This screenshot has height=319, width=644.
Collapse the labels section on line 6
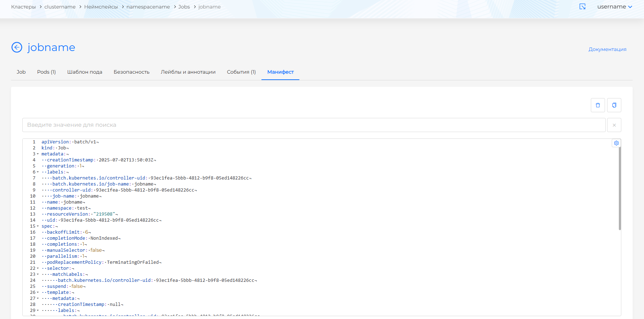coord(38,172)
